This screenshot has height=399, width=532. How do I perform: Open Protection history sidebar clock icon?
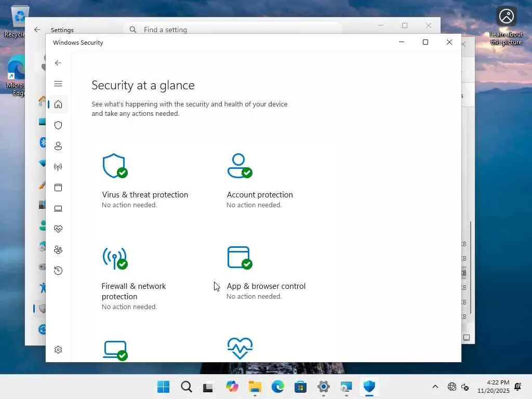(x=58, y=270)
